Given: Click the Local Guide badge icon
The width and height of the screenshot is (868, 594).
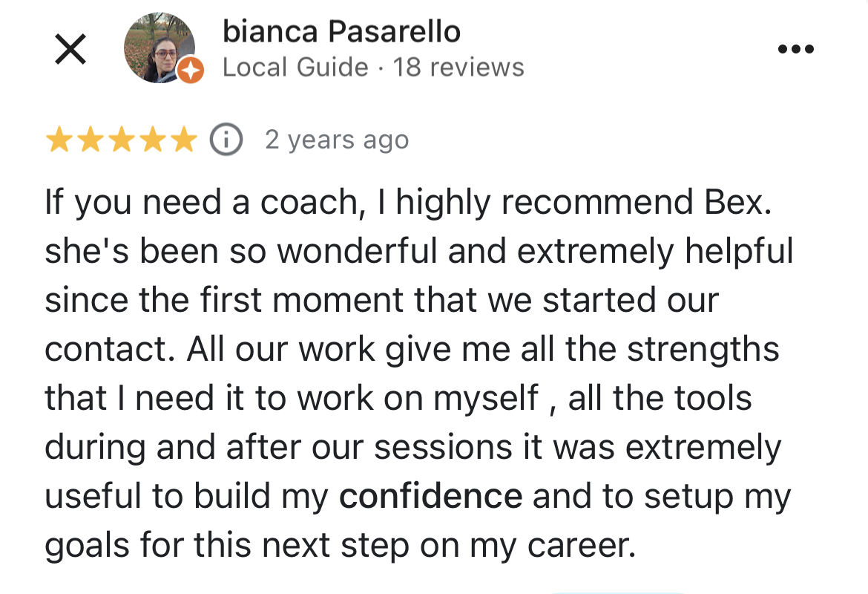Looking at the screenshot, I should tap(189, 71).
